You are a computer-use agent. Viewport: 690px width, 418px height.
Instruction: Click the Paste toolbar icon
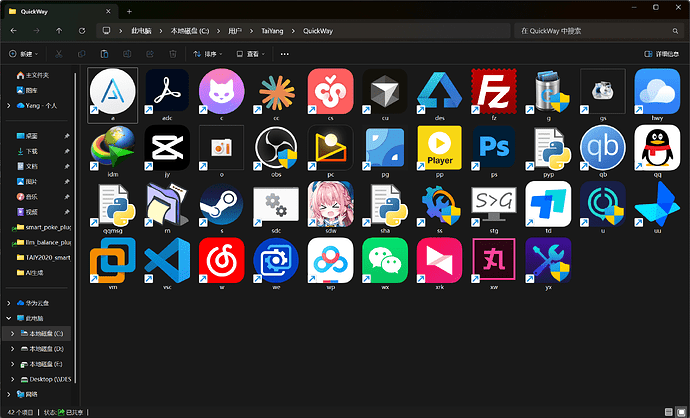coord(104,54)
